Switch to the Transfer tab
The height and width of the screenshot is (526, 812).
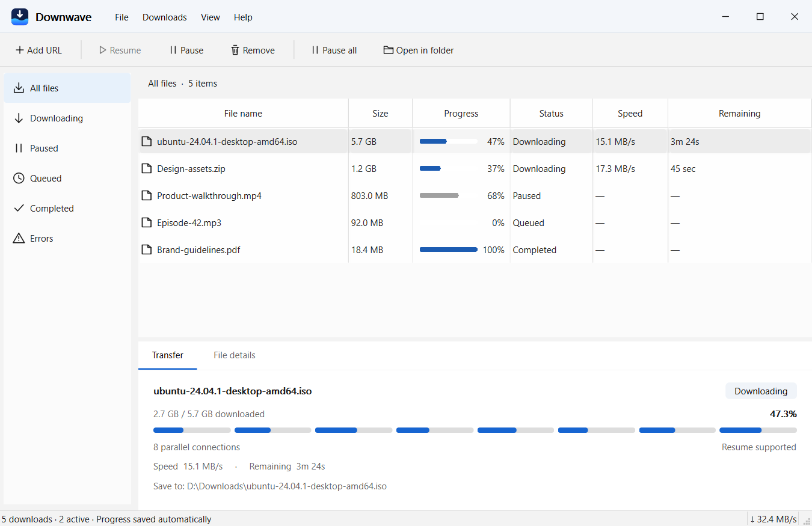(x=168, y=355)
